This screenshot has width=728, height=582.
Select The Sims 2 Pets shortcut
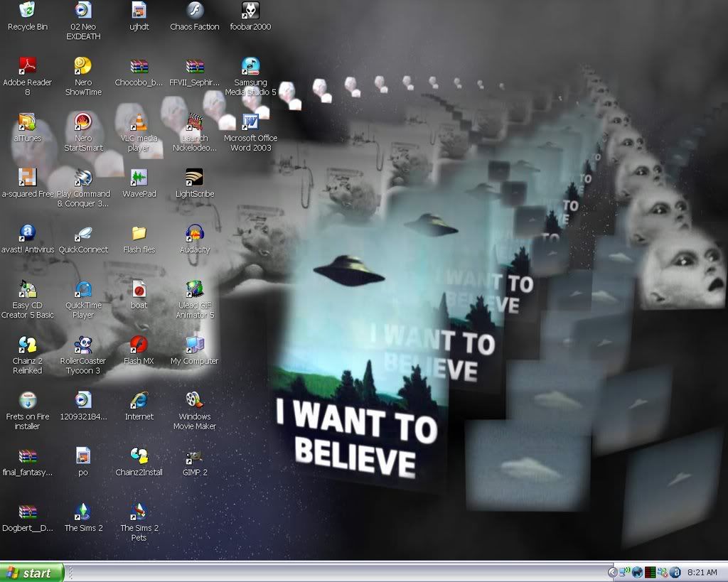tap(139, 512)
